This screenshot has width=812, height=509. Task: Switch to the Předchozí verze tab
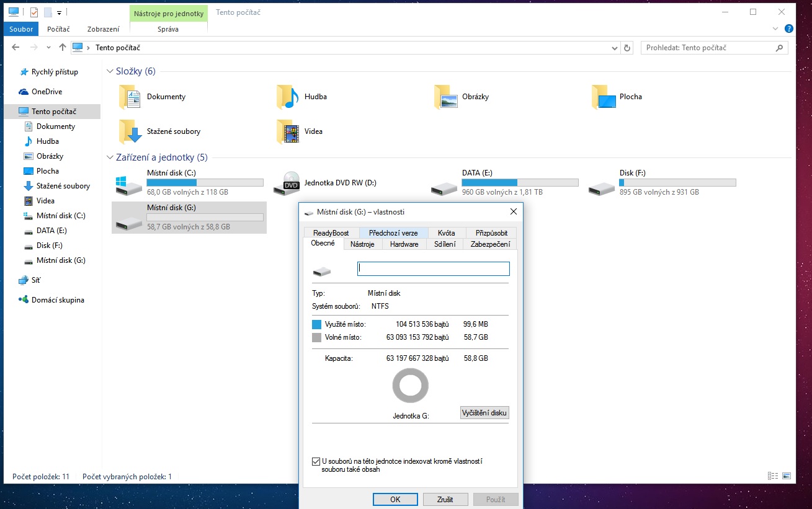click(393, 233)
